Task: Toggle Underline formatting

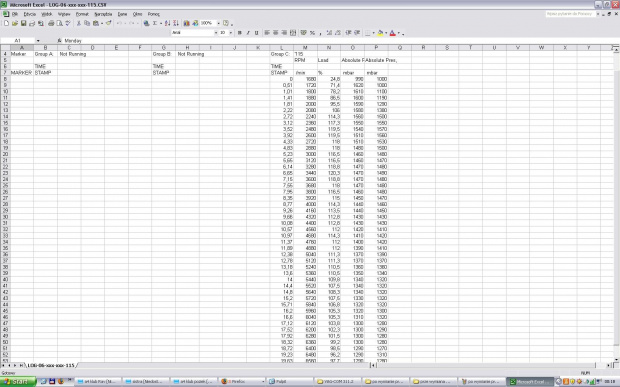Action: [256, 33]
